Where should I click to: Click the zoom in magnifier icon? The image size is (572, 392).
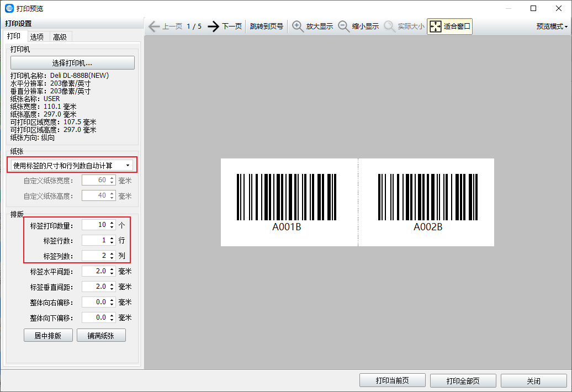click(x=298, y=27)
